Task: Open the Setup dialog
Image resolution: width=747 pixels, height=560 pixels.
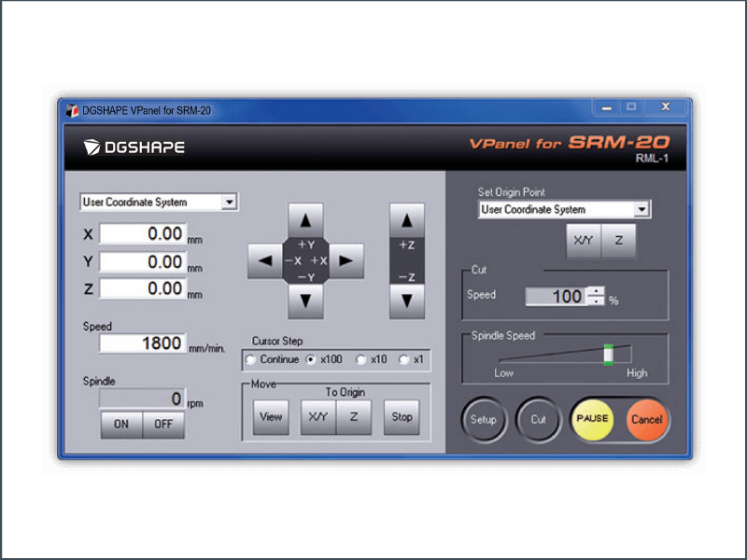Action: [484, 419]
